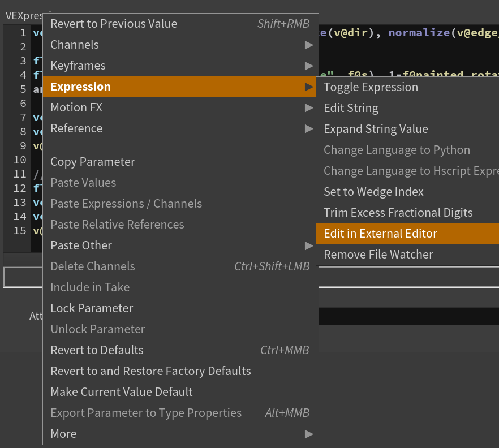Open the Reference submenu
This screenshot has width=499, height=448.
180,128
